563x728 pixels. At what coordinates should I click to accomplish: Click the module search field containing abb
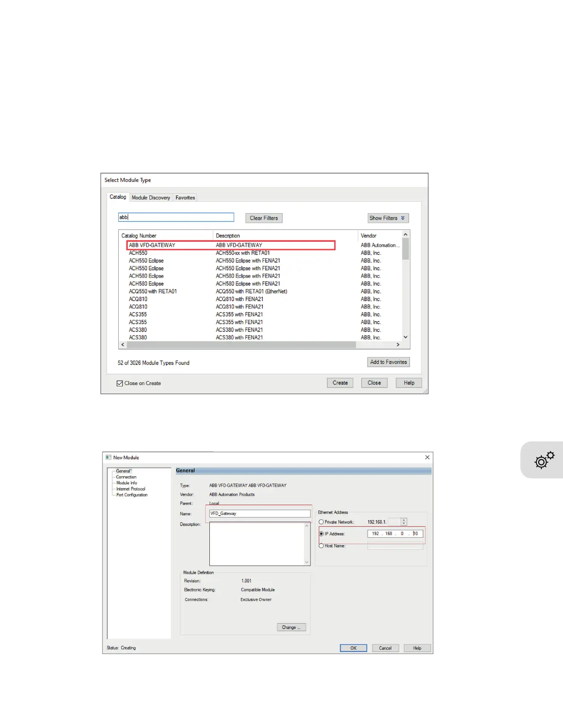(x=176, y=217)
